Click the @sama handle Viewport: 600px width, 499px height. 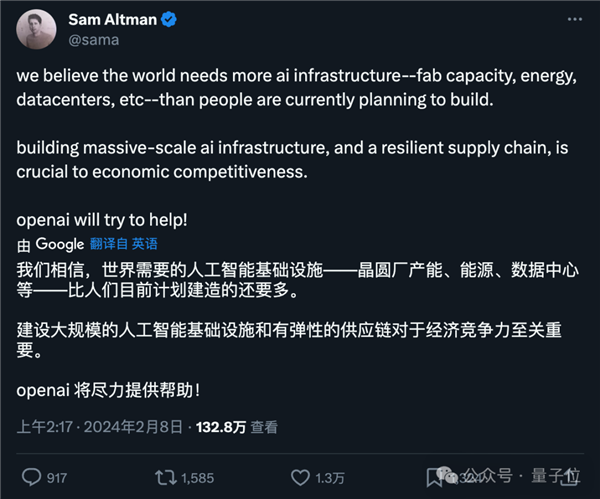(93, 40)
